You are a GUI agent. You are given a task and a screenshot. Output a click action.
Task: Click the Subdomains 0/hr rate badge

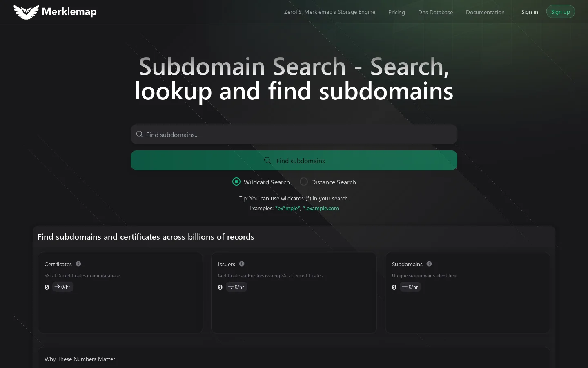(x=410, y=287)
